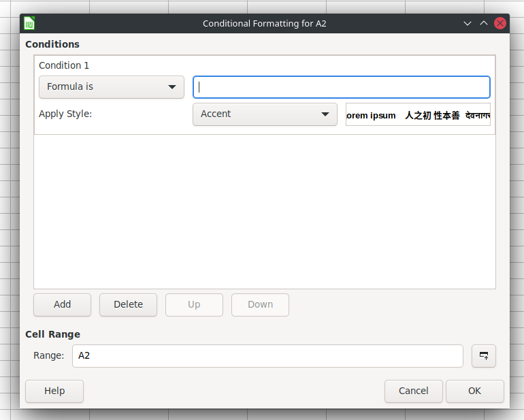Image resolution: width=524 pixels, height=420 pixels.
Task: Close the dialog with red X
Action: point(500,23)
